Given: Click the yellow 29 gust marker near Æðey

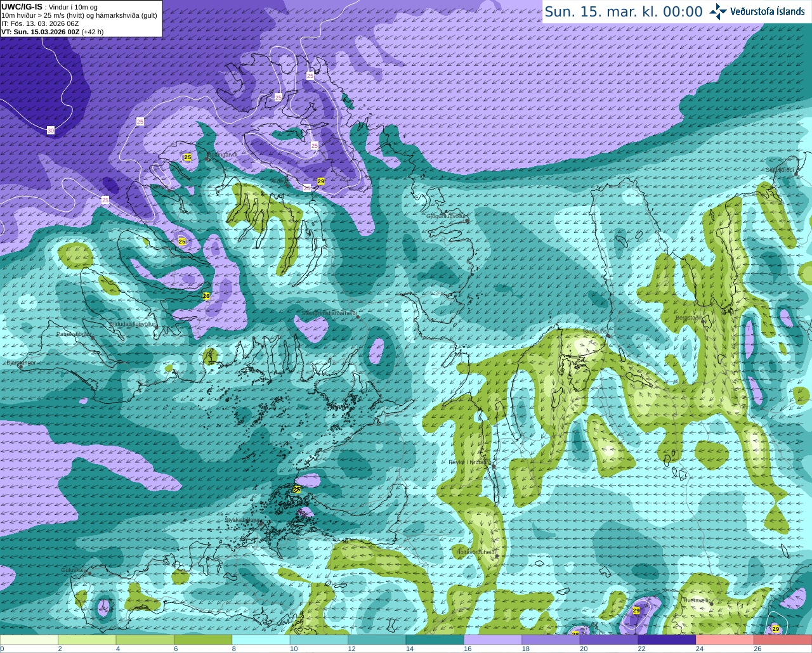Looking at the screenshot, I should (321, 181).
